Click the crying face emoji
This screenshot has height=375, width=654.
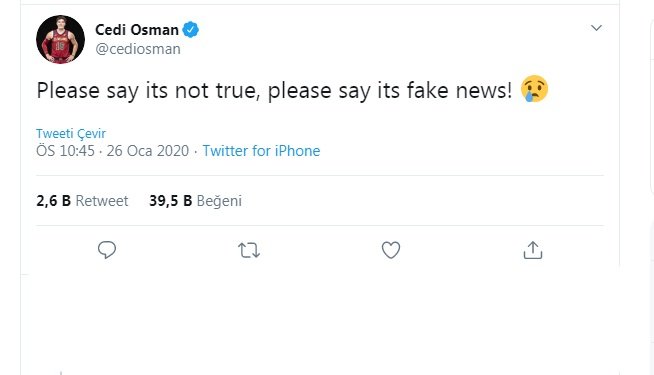click(x=534, y=89)
